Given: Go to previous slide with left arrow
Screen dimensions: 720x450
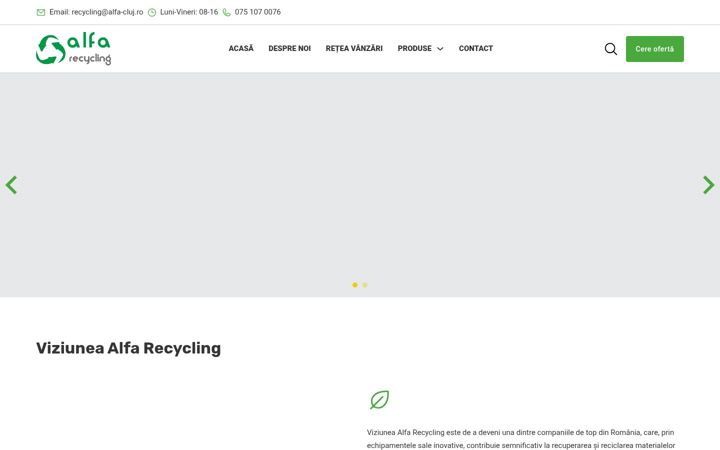Looking at the screenshot, I should pyautogui.click(x=11, y=185).
